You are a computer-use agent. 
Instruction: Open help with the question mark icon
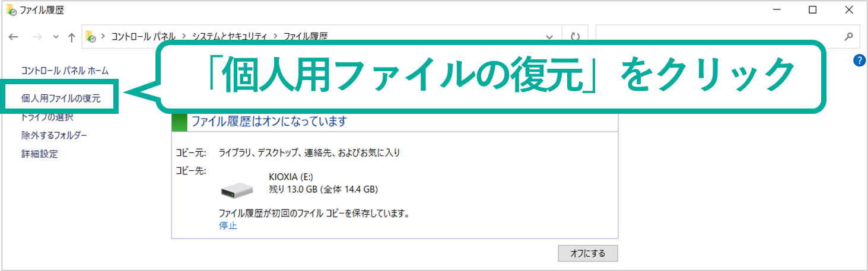(859, 60)
